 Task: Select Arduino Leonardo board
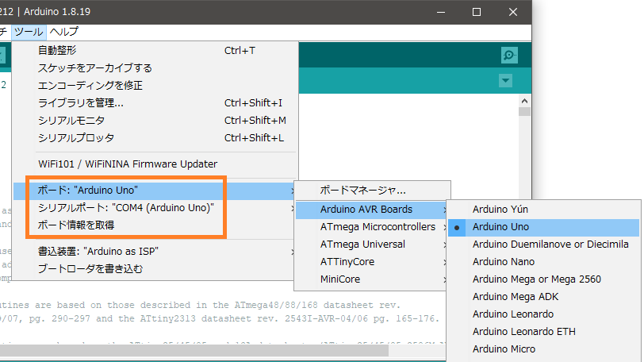544,314
